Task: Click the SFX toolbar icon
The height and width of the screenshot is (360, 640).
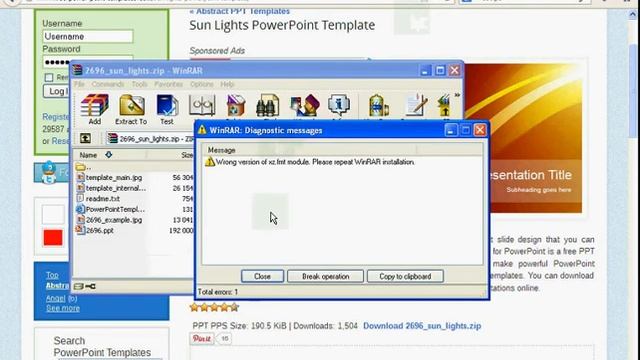Action: point(444,105)
